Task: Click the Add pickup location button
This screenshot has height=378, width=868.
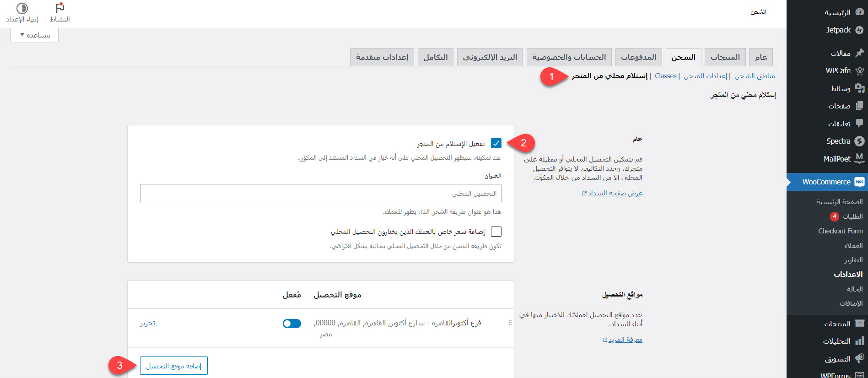Action: tap(174, 366)
